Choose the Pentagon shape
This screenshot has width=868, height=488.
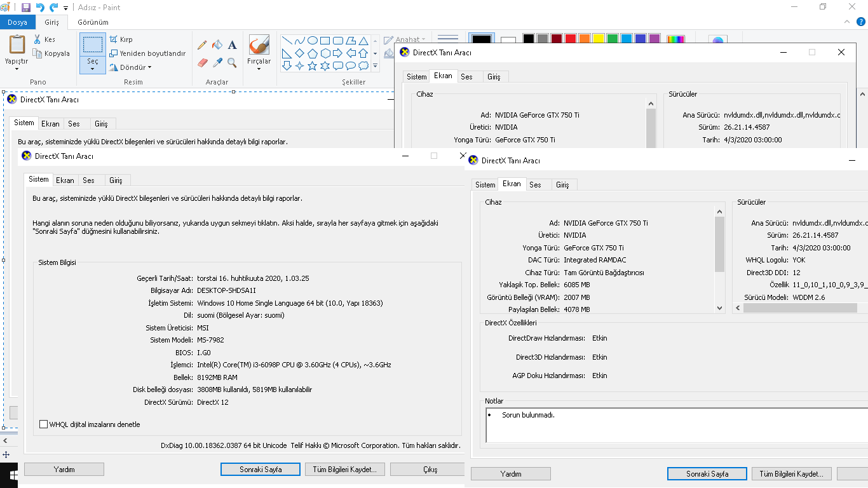pos(312,53)
